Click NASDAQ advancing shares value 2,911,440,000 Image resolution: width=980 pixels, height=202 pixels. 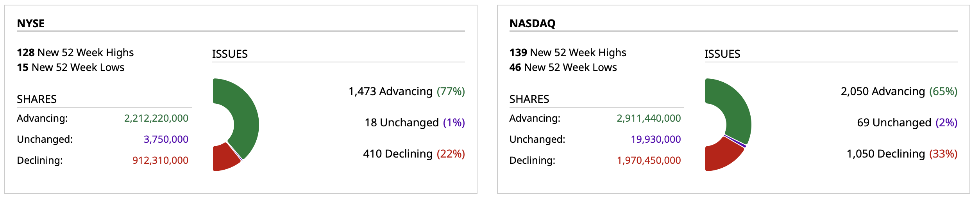pos(649,118)
